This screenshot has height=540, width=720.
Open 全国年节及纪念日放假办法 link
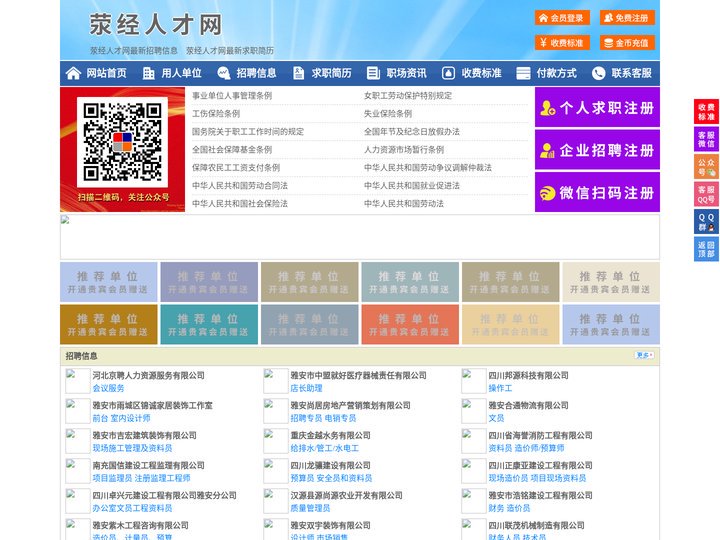[x=412, y=131]
